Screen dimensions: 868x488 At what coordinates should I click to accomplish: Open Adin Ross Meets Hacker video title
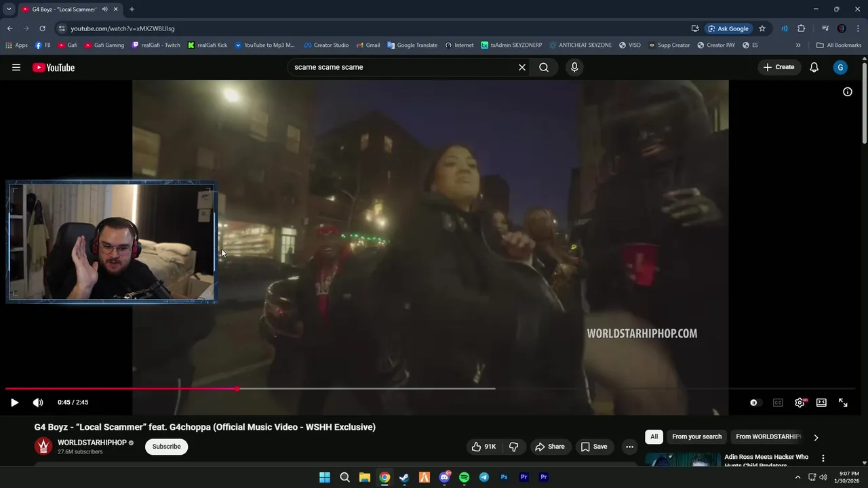coord(766,461)
